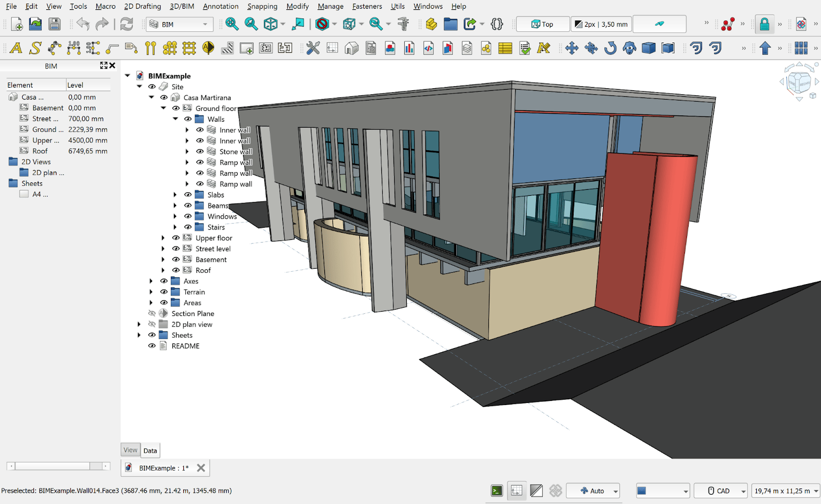Open BIM Setup with the wrench icon
Viewport: 821px width, 504px height.
312,48
